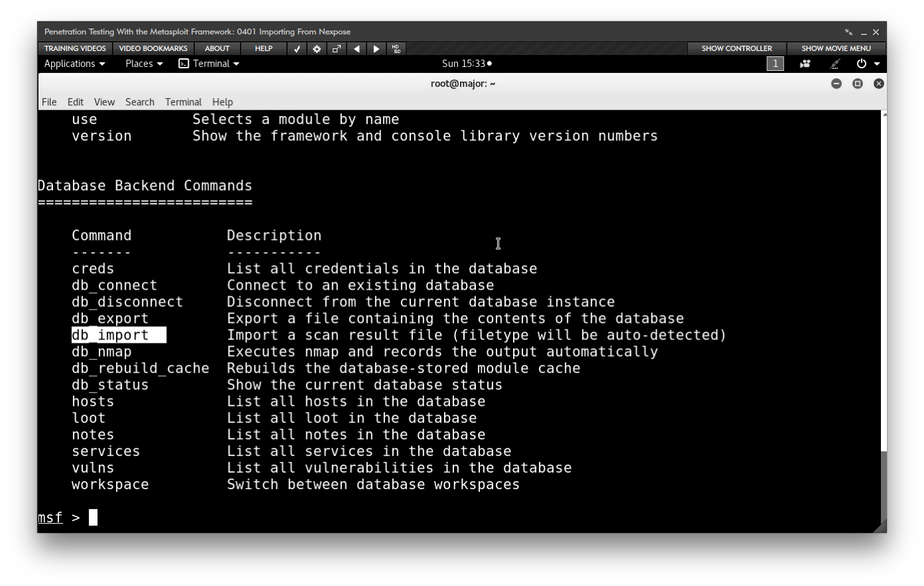Screen dimensions: 924x586
Task: Click the workspace command text
Action: 110,484
